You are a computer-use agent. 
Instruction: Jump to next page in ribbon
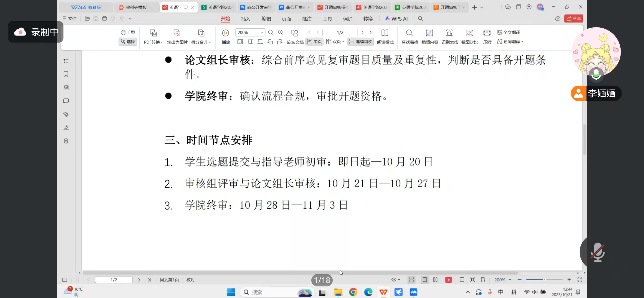click(362, 32)
